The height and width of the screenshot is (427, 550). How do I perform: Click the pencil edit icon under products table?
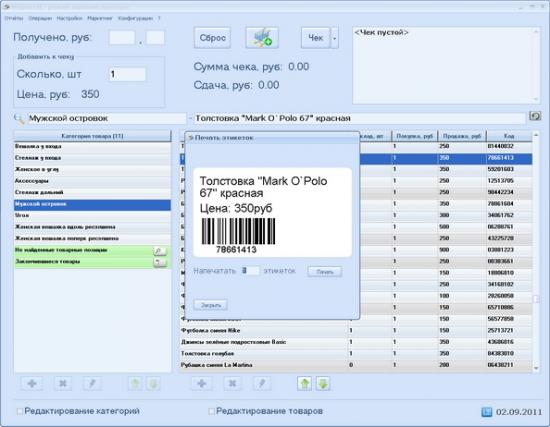pyautogui.click(x=262, y=383)
